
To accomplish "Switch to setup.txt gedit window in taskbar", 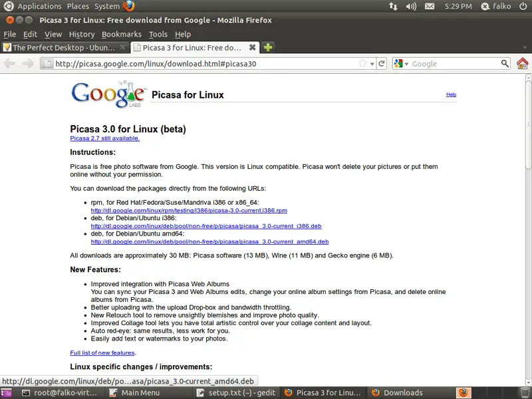I will pos(237,393).
